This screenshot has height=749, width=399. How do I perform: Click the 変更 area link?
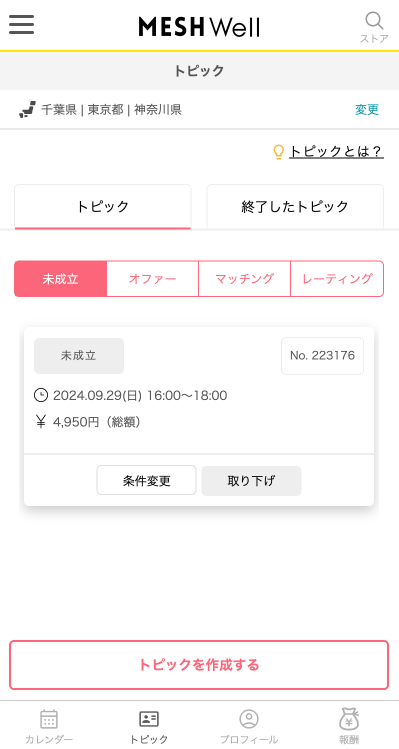(x=367, y=110)
